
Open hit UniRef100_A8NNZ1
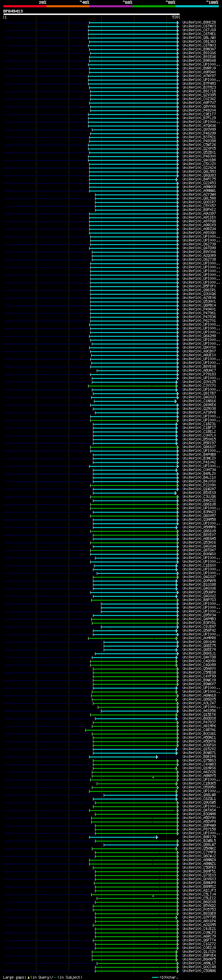tap(199, 864)
